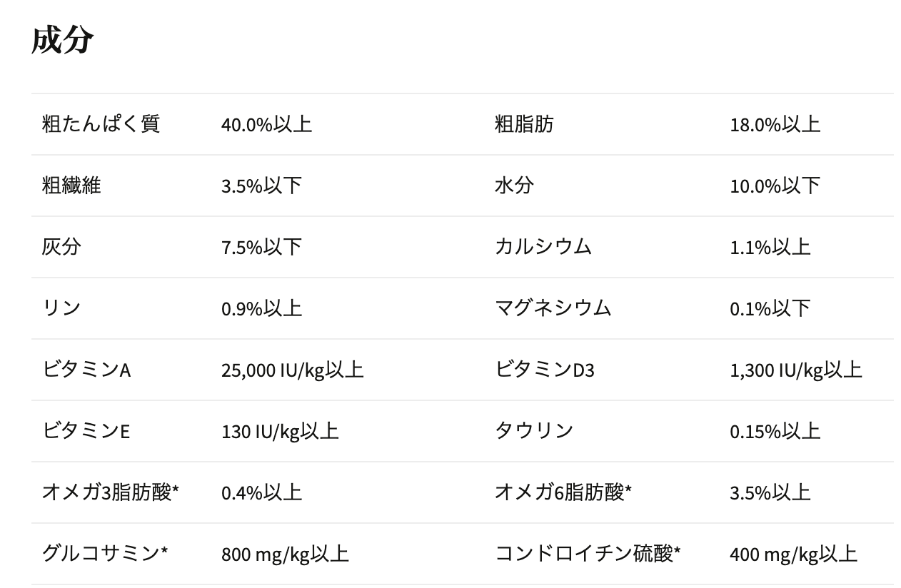Select the 10.0%以下 moisture value
The image size is (901, 588).
pos(775,186)
